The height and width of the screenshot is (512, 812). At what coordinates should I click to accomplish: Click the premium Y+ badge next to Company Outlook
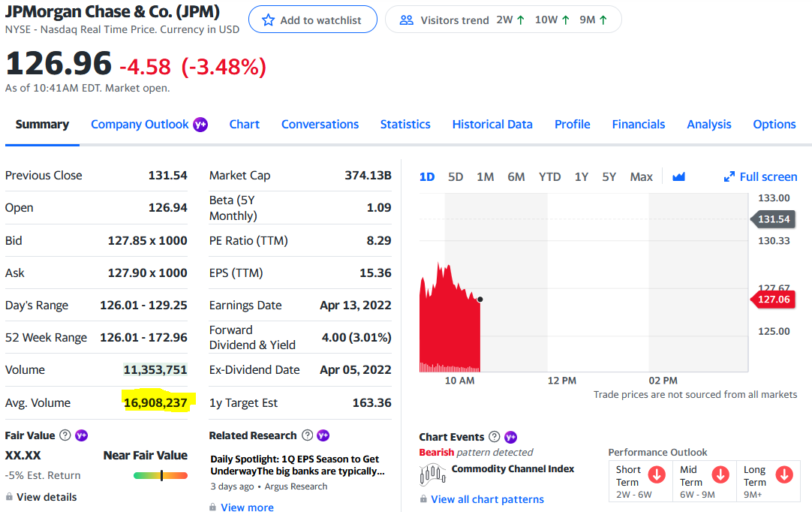200,125
